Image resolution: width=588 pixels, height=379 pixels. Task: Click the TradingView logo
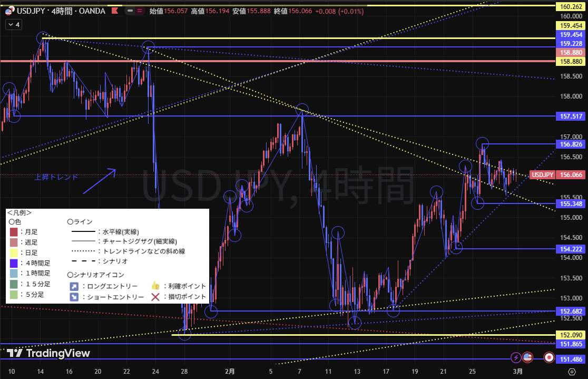click(x=48, y=353)
